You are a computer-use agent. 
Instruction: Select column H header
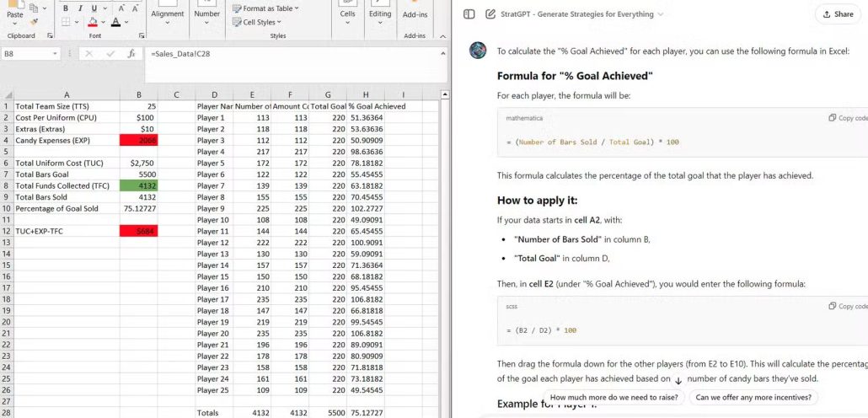point(366,94)
